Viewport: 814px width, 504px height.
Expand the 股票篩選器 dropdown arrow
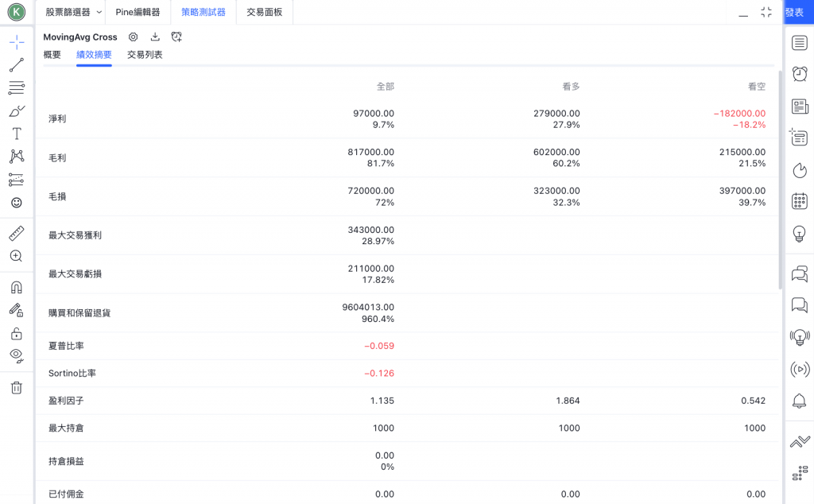coord(99,12)
